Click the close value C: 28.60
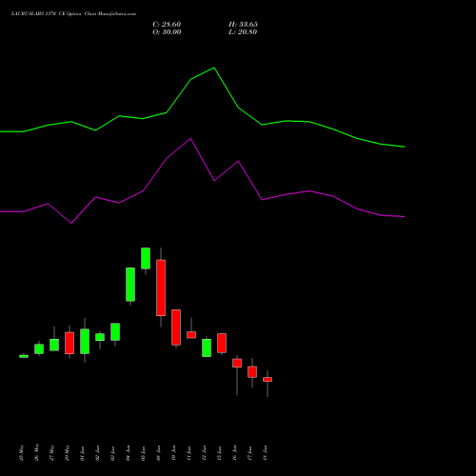The image size is (476, 476). tap(167, 25)
